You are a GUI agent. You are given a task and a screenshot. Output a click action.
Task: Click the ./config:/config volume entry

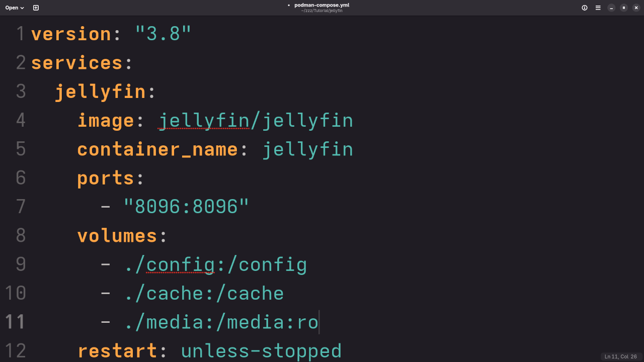pyautogui.click(x=215, y=265)
